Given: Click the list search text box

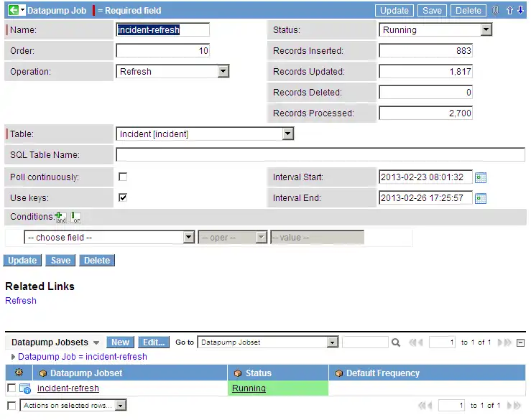Looking at the screenshot, I should coord(365,342).
